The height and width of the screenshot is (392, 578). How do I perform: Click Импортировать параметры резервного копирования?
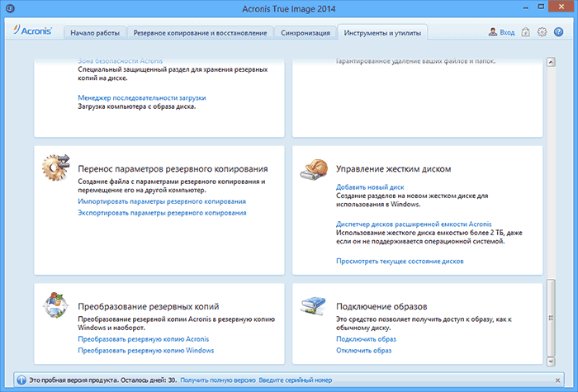162,201
